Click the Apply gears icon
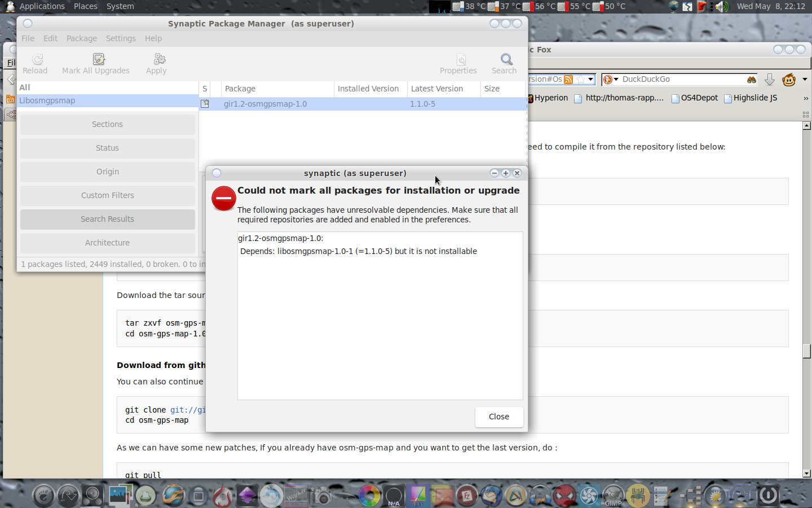Image resolution: width=812 pixels, height=508 pixels. point(160,59)
